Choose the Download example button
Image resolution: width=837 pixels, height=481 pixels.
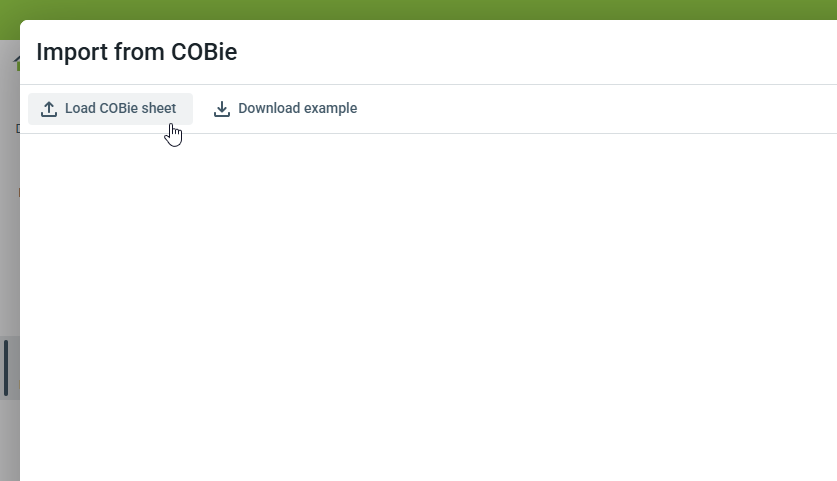(285, 109)
